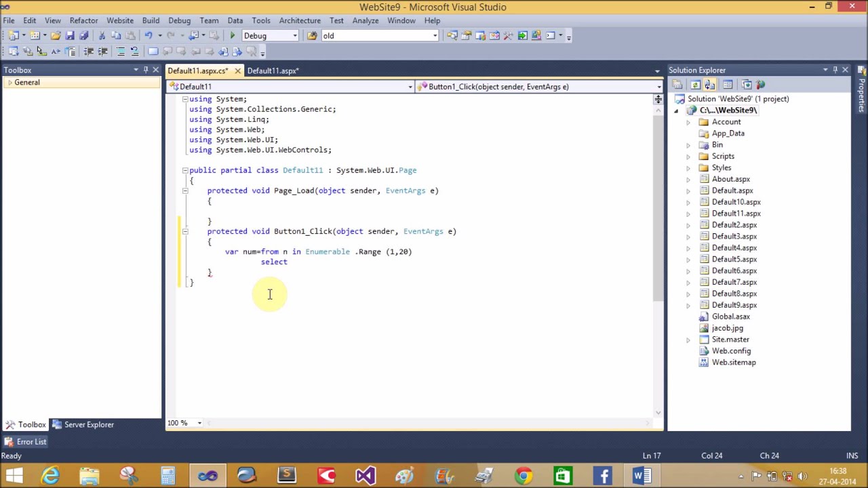868x488 pixels.
Task: Expand the Account folder in Solution Explorer
Action: point(688,122)
